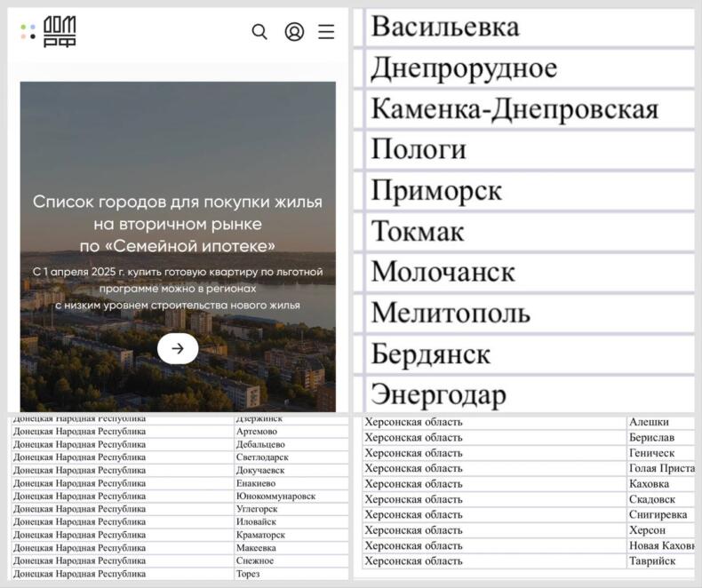Click the 'Артемово' city cell
Screen dimensions: 702x588
[x=291, y=432]
